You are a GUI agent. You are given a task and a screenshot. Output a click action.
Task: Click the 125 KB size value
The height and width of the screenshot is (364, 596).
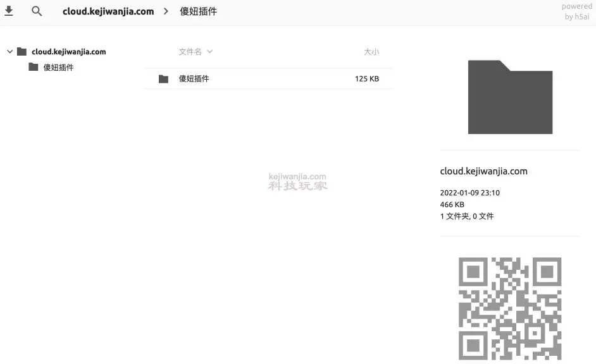(x=367, y=78)
